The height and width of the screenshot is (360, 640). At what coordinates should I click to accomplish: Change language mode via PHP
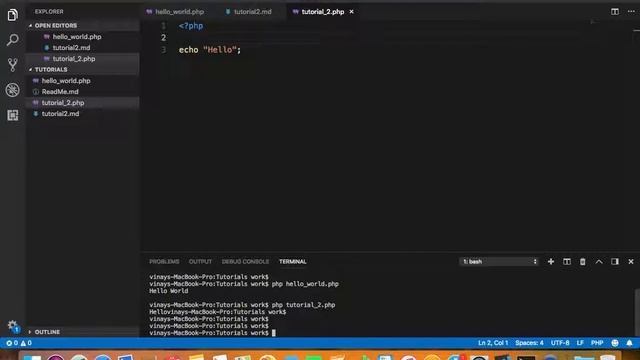(597, 343)
